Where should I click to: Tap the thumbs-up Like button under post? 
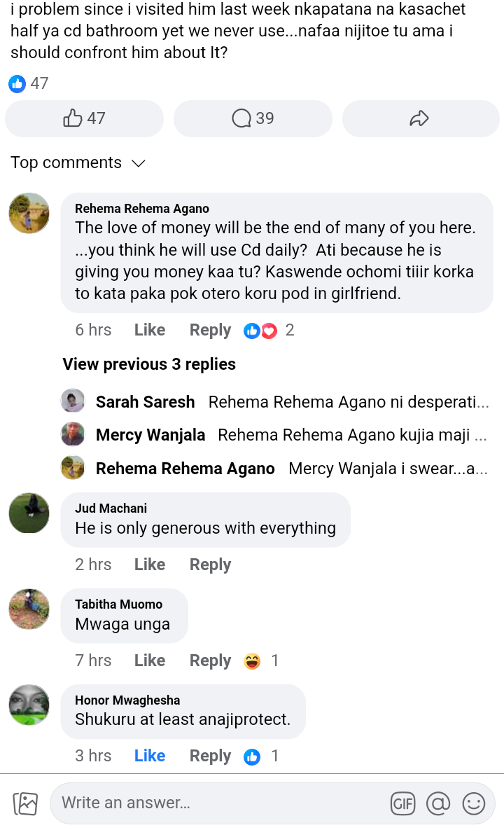[84, 118]
